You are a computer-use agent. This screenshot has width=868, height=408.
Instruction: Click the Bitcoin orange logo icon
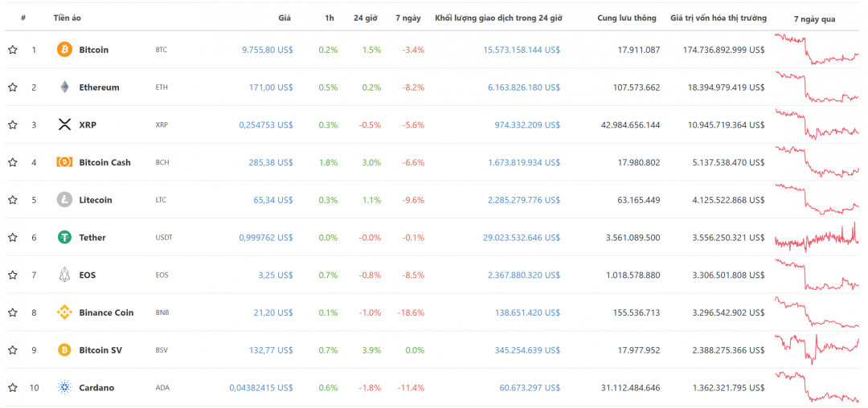[x=65, y=50]
